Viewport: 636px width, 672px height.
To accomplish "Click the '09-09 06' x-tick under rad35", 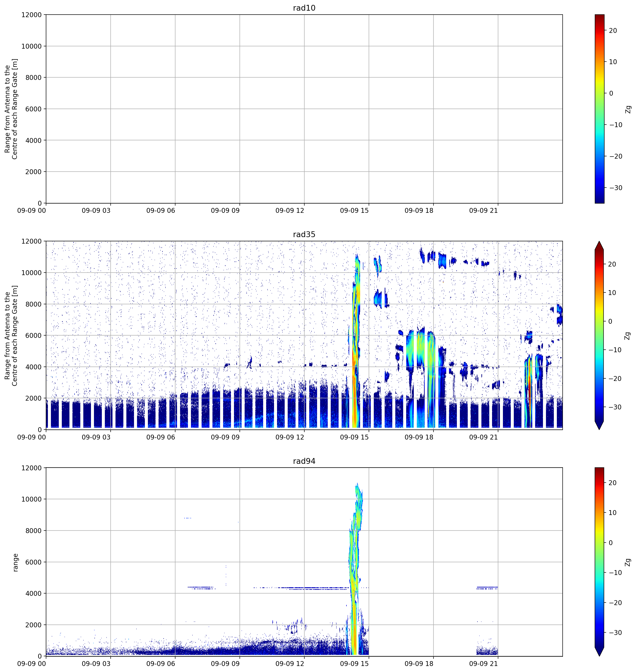I will [x=161, y=437].
